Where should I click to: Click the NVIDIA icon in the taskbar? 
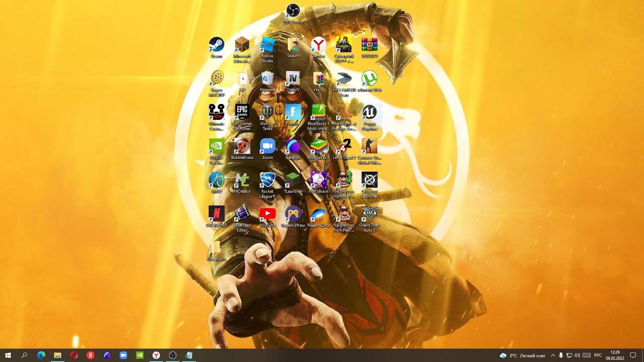[x=140, y=355]
